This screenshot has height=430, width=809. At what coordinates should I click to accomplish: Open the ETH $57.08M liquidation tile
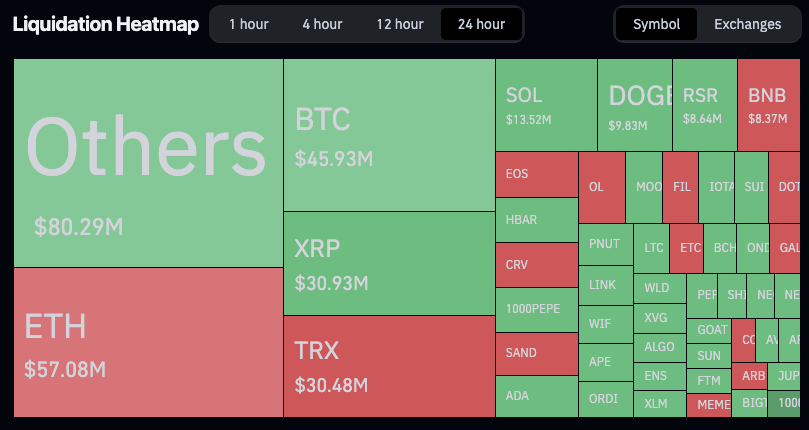[x=148, y=342]
